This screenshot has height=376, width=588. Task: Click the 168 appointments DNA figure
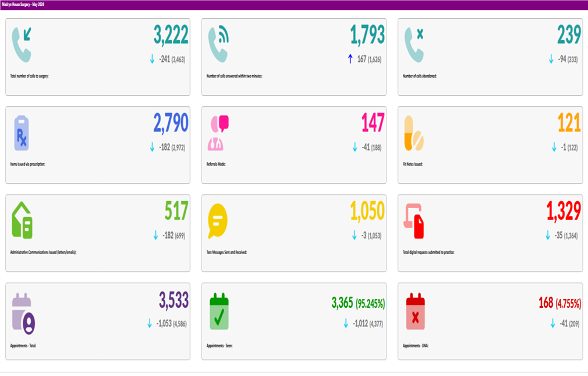pos(546,303)
